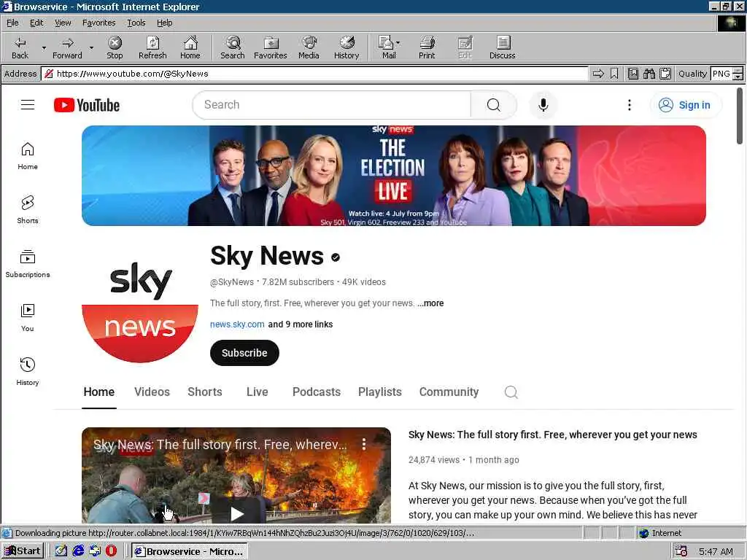The image size is (747, 560).
Task: Show browsing History from toolbar
Action: (347, 47)
